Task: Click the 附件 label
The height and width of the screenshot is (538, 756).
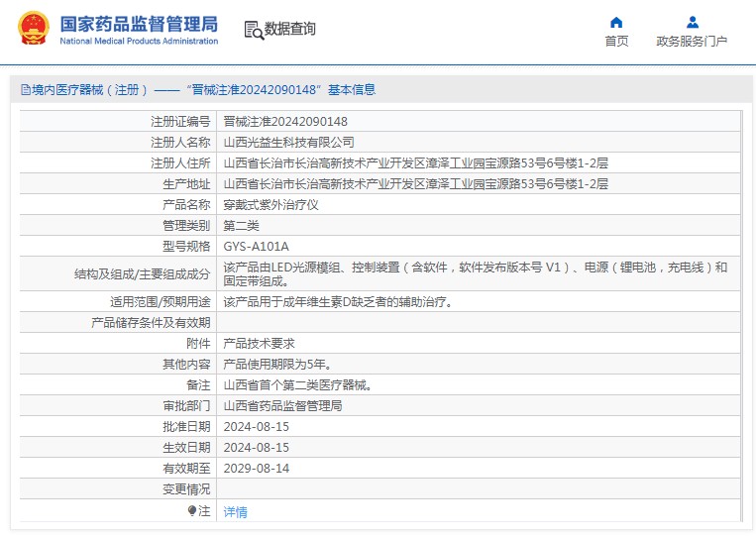Action: (x=198, y=343)
